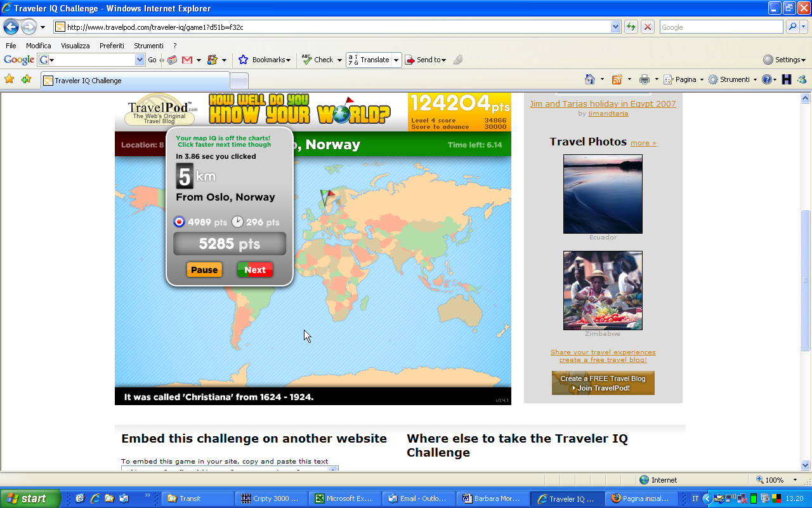Open the Zimbabwe market photo thumbnail

pos(603,290)
